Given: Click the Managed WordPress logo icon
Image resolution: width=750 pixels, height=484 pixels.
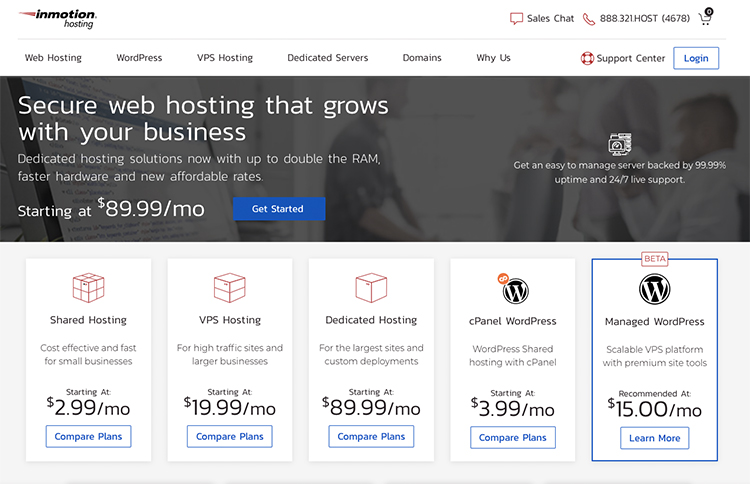Looking at the screenshot, I should 654,289.
